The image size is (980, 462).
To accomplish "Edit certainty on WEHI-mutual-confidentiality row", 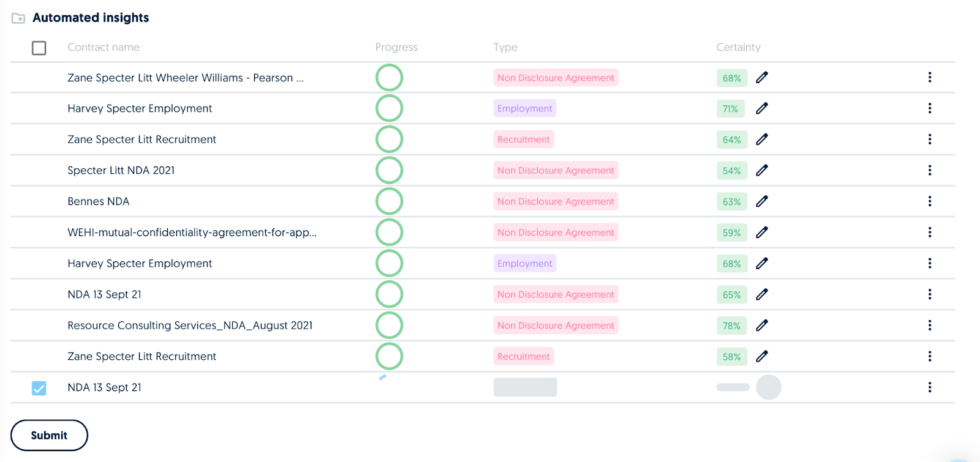I will click(x=761, y=233).
